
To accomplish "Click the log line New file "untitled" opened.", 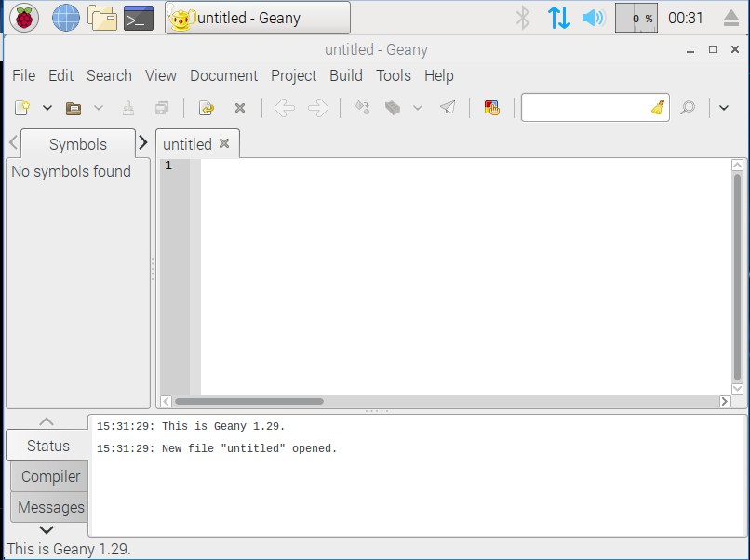I will [217, 448].
